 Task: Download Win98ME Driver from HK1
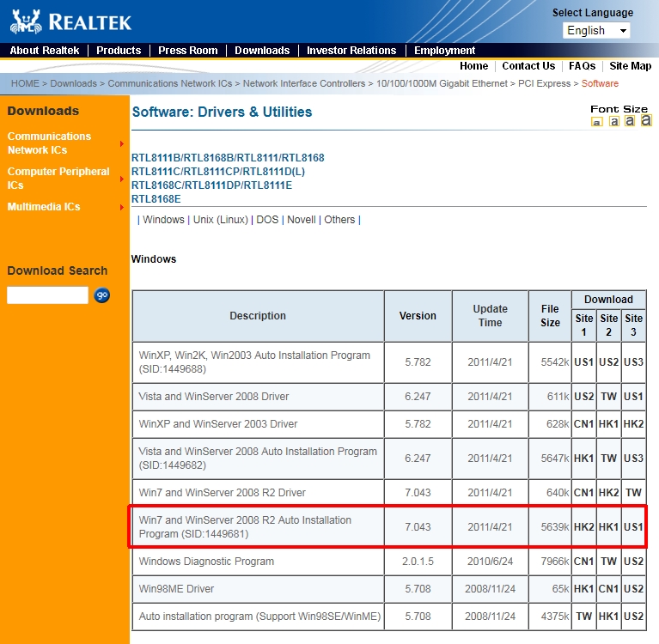click(583, 589)
